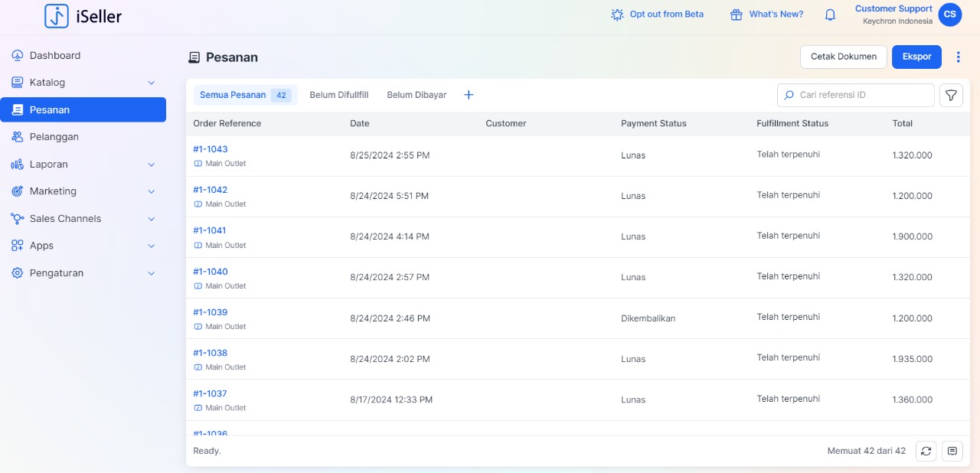Sort by Order Reference column header
Screen dimensions: 980x473
227,123
